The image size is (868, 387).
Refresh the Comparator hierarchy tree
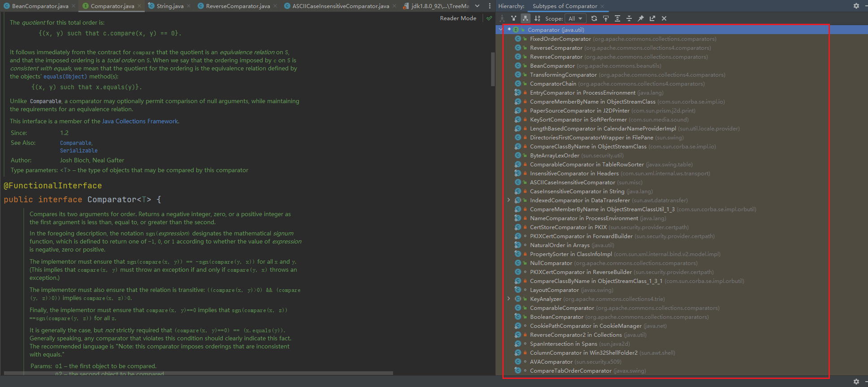pos(594,18)
